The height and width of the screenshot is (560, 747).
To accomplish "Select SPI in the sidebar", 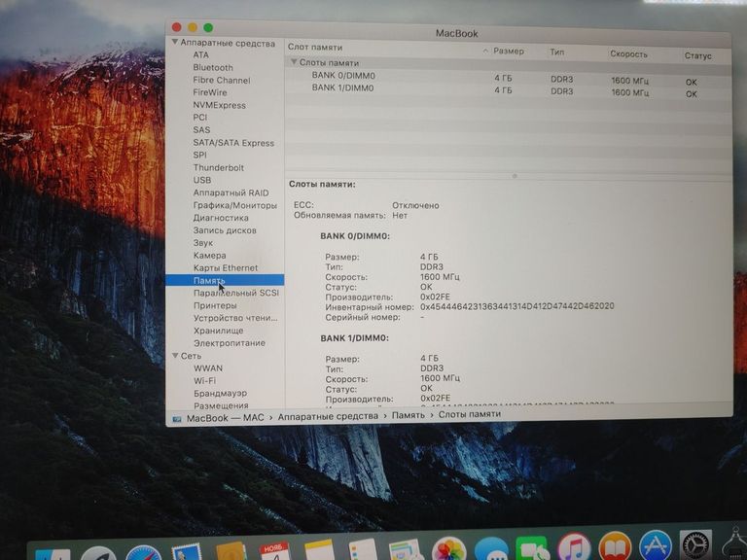I will 200,155.
